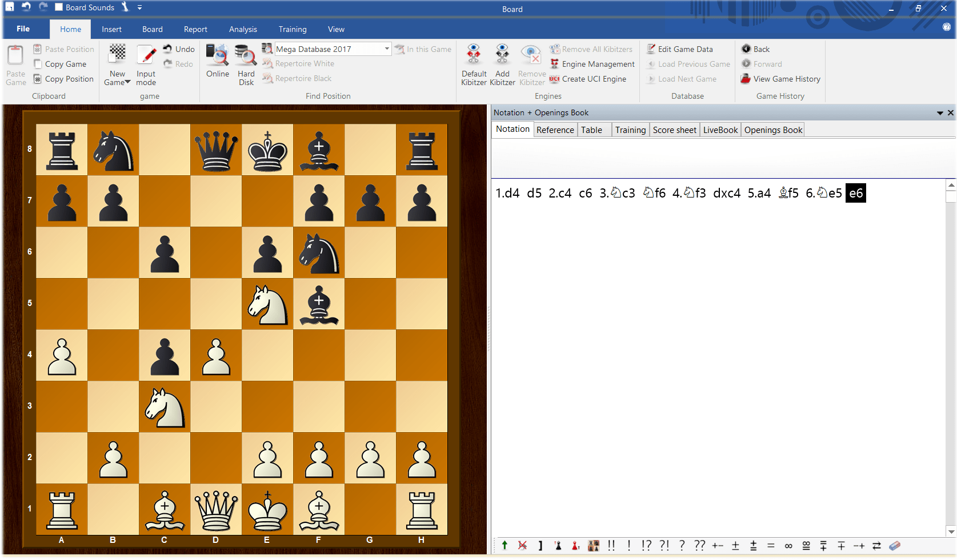Toggle Repertoire Black search
The image size is (957, 560).
(298, 78)
